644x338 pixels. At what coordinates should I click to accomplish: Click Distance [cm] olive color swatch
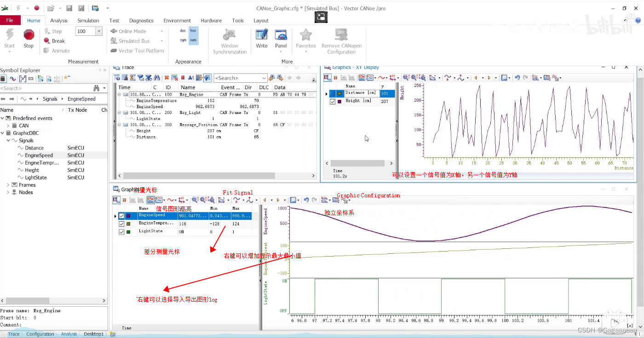[x=339, y=93]
